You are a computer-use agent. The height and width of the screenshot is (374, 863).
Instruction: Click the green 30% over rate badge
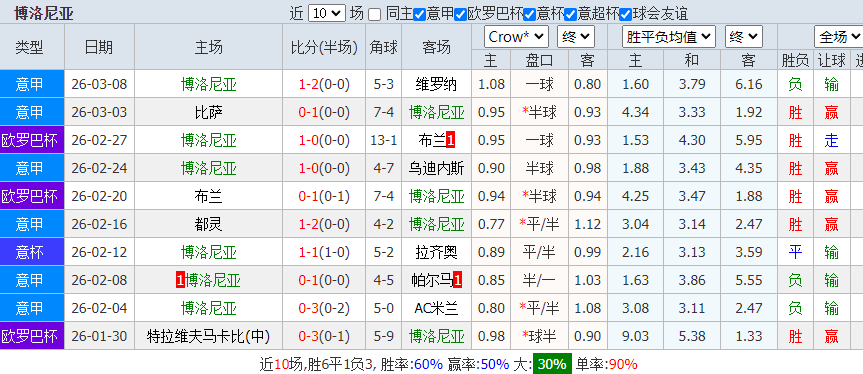[x=553, y=364]
